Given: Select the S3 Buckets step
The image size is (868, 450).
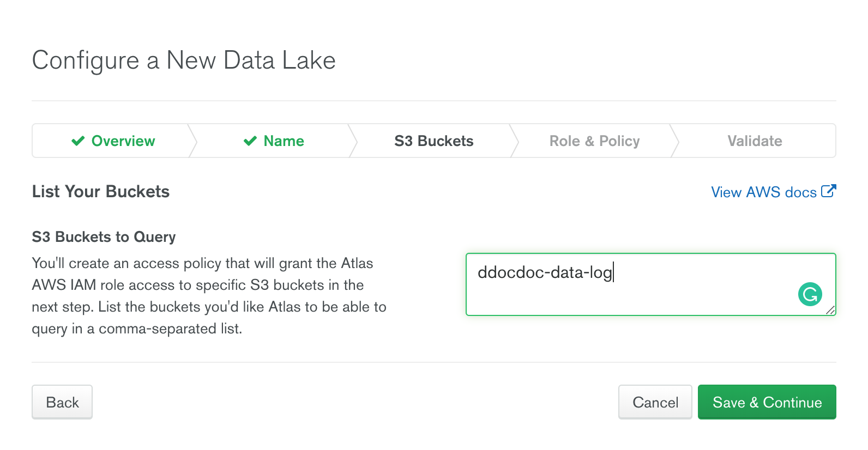Looking at the screenshot, I should pos(433,141).
